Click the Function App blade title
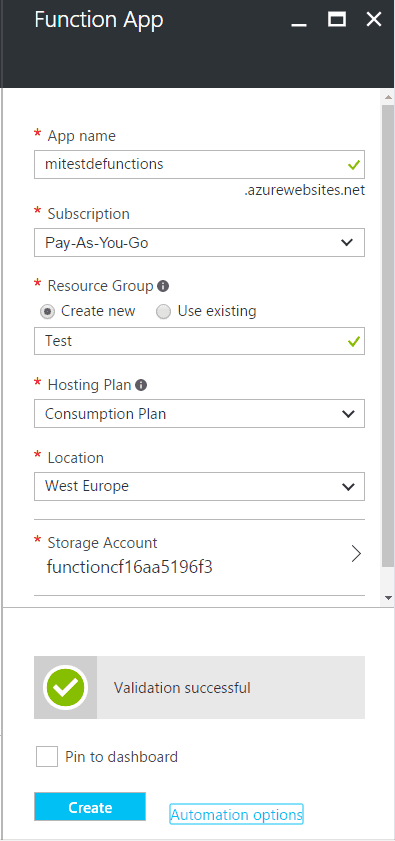The image size is (395, 841). tap(99, 20)
